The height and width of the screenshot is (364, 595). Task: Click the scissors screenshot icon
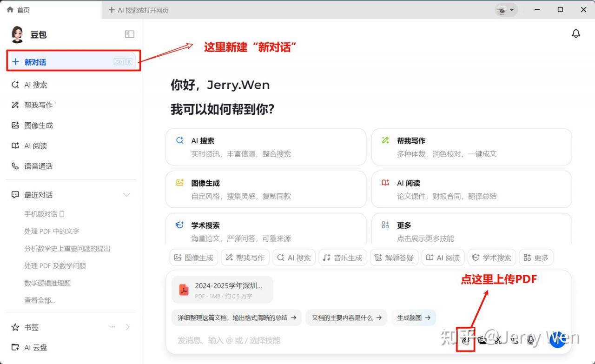(498, 340)
